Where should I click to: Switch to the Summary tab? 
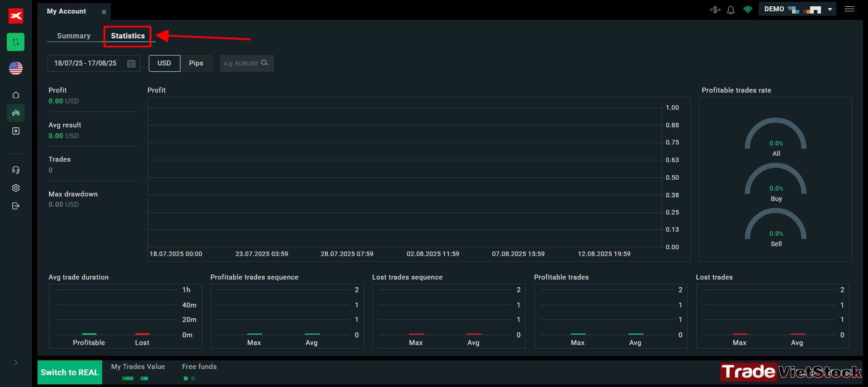[x=74, y=36]
